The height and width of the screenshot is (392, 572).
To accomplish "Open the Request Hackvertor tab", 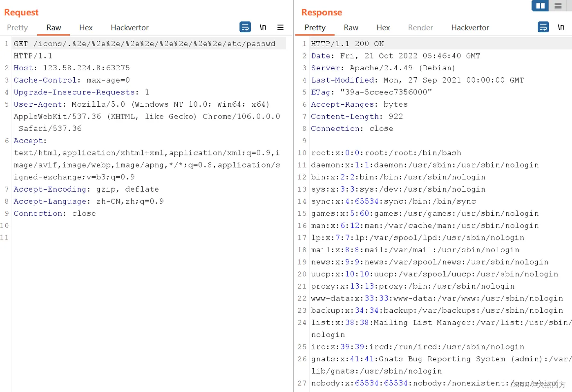I will pos(130,28).
